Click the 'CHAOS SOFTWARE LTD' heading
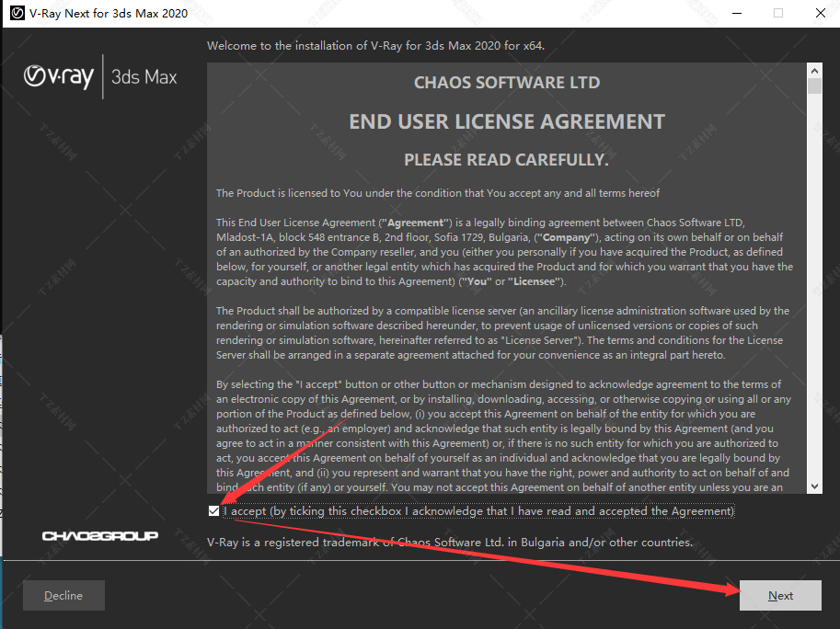Screen dimensions: 840x629 pos(507,83)
